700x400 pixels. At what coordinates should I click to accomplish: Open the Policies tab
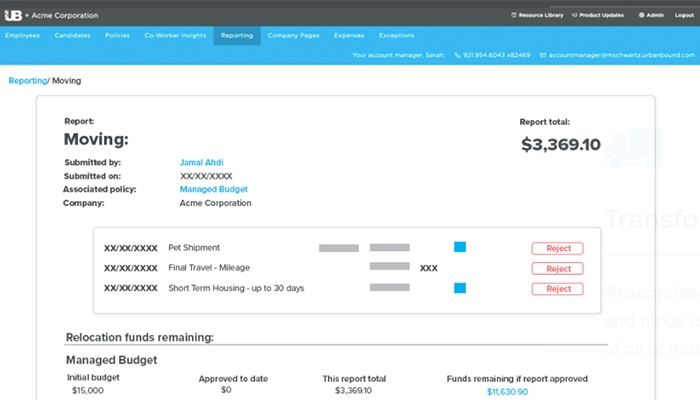point(117,35)
